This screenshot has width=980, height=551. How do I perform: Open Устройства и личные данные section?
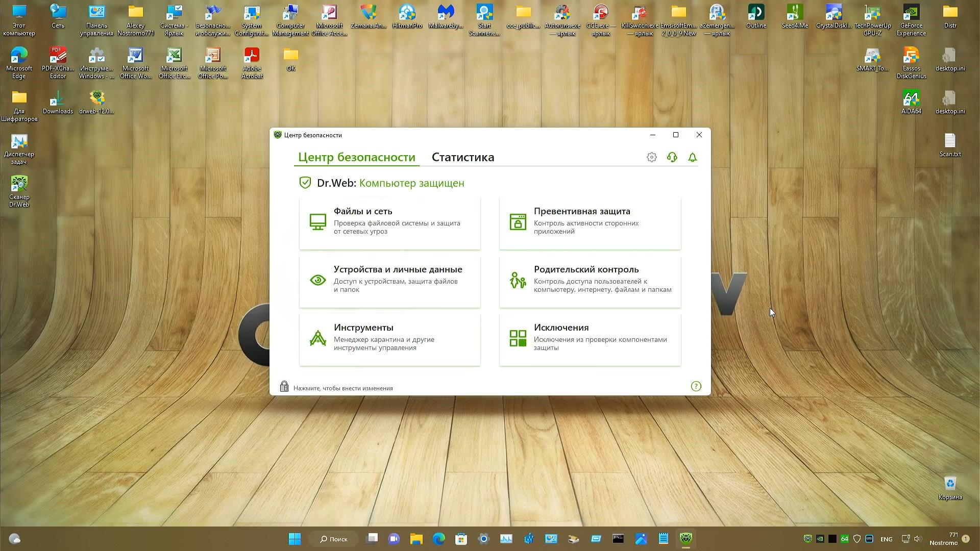coord(389,281)
